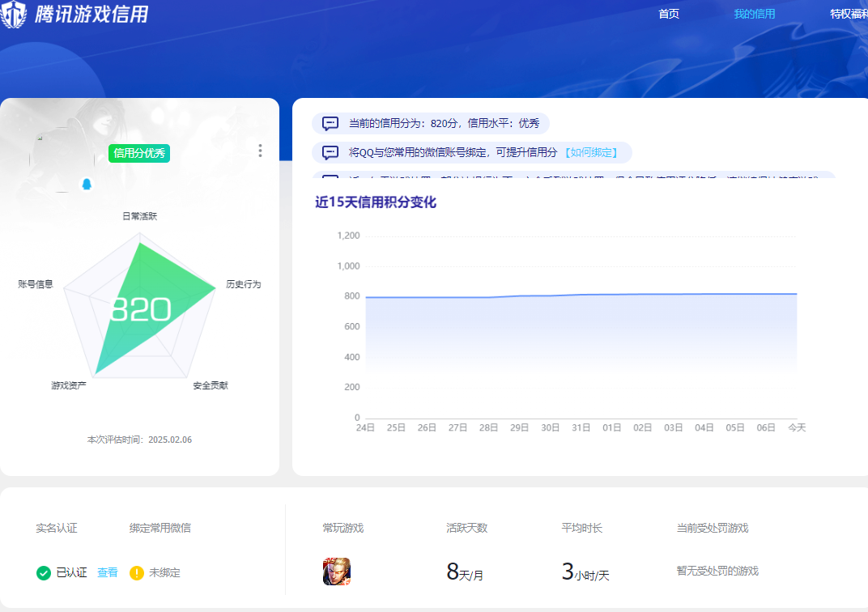Viewport: 868px width, 612px height.
Task: Click the 3小时/天 average duration value
Action: click(585, 572)
